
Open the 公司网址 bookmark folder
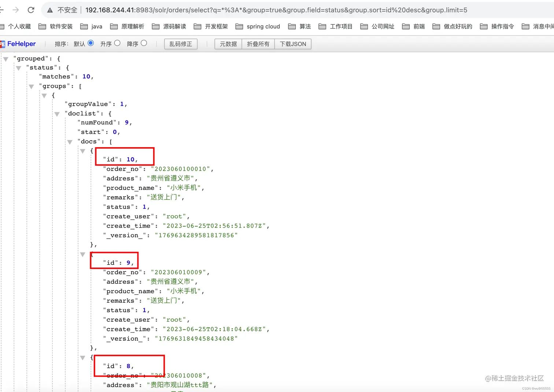point(377,26)
